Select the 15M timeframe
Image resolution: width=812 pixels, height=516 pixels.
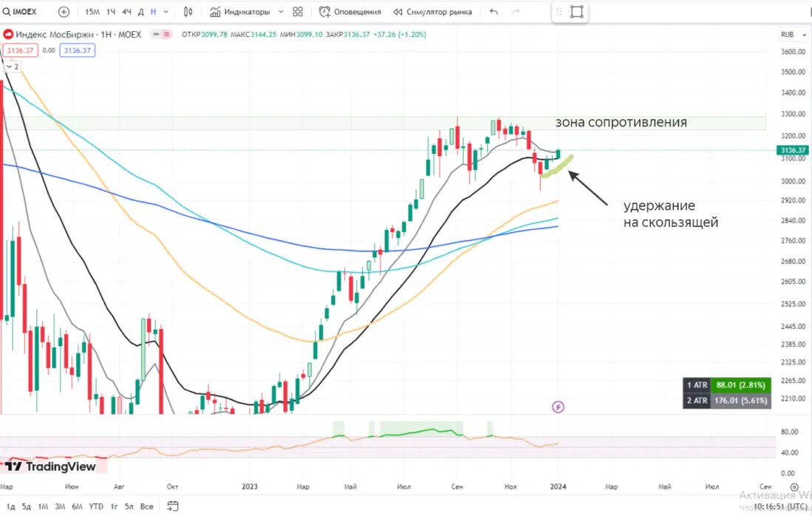(92, 11)
